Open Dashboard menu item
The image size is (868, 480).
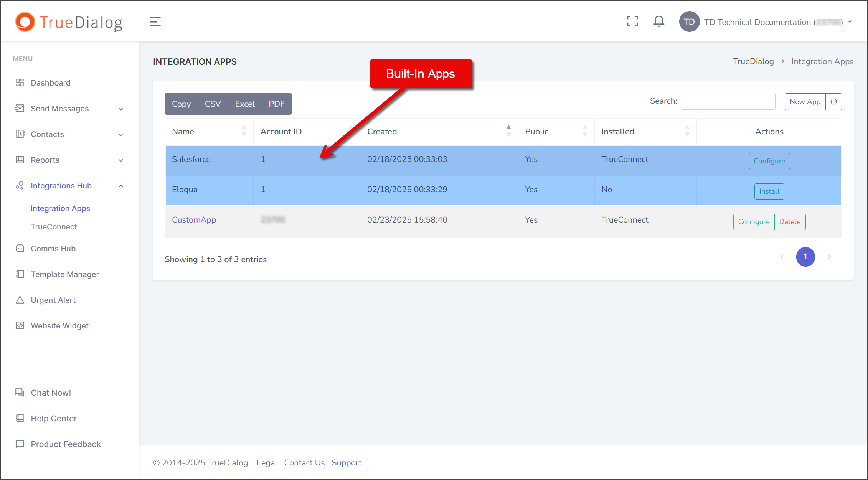point(51,83)
